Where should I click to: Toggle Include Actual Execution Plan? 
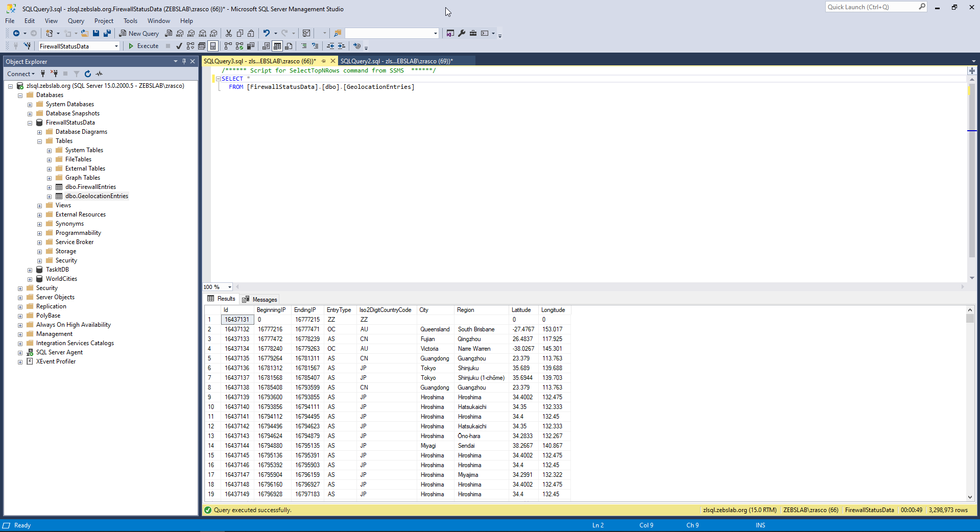228,46
